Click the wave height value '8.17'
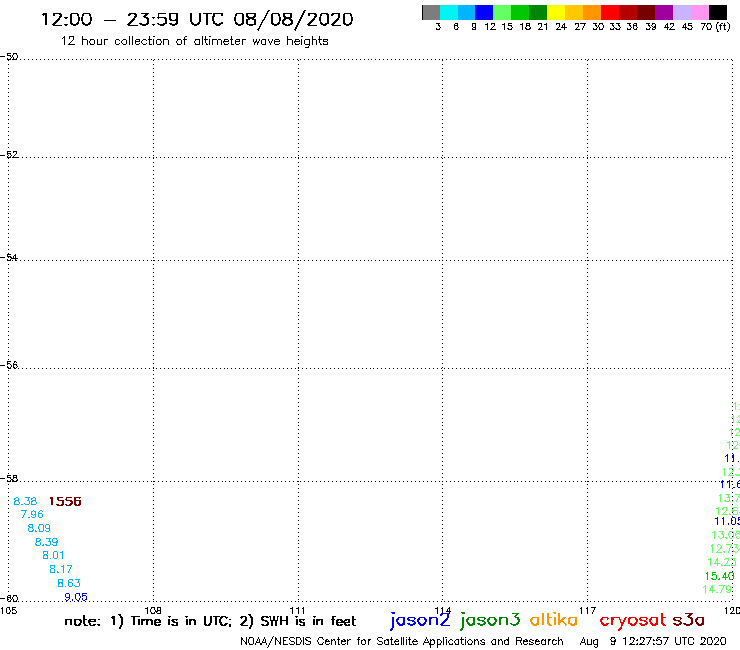Viewport: 740px width, 650px height. [x=61, y=569]
